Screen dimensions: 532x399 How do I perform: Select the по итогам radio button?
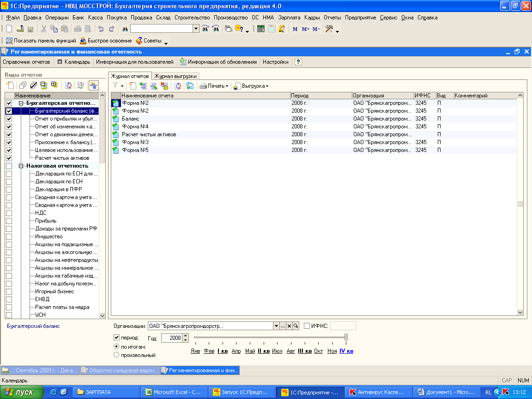[116, 347]
